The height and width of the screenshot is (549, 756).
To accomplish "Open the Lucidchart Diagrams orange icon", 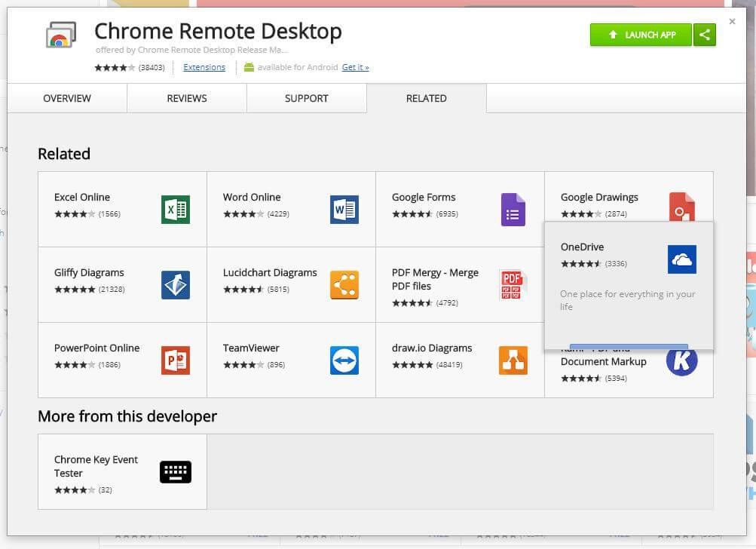I will point(344,284).
